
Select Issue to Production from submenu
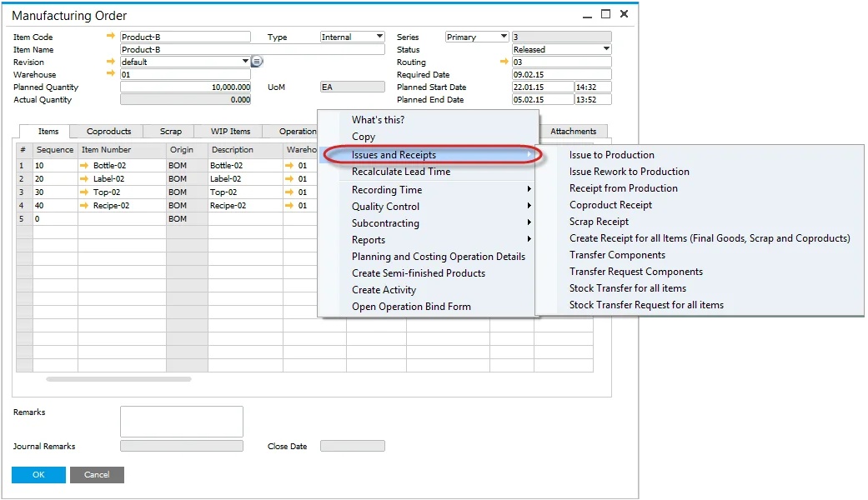tap(611, 155)
